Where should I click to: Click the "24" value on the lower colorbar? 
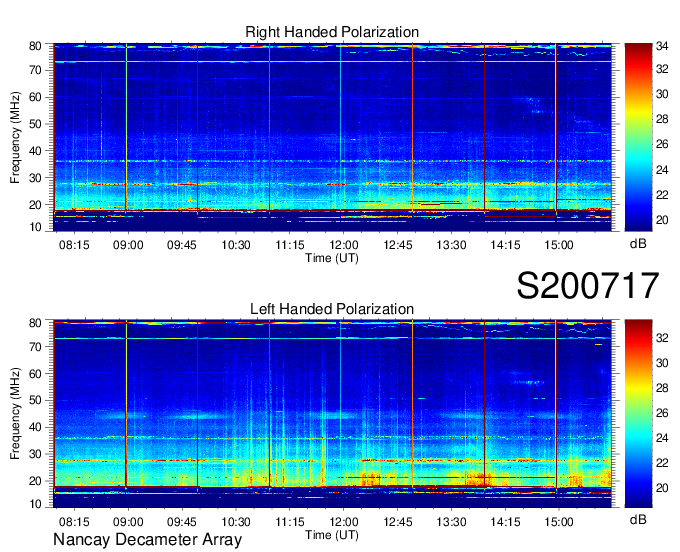click(x=662, y=438)
